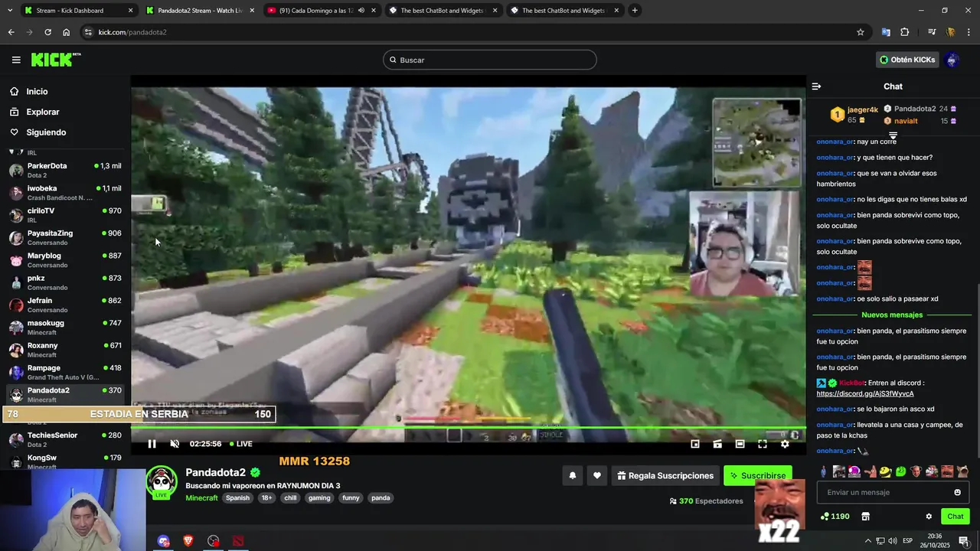This screenshot has height=551, width=980.
Task: Open masokugg channel in sidebar
Action: 65,327
